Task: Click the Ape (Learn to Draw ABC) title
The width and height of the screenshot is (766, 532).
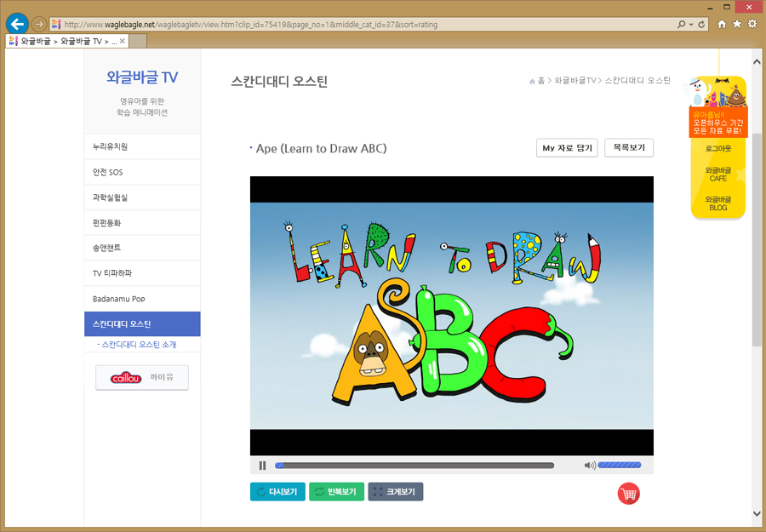Action: click(x=321, y=148)
